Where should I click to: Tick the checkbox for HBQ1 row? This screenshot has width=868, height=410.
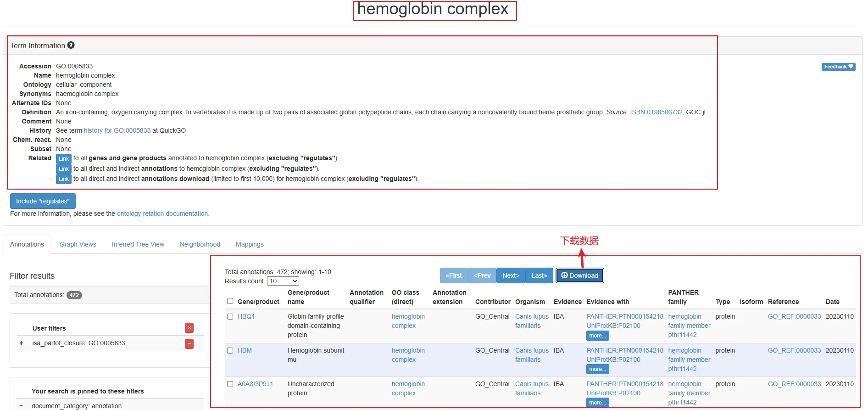(230, 317)
